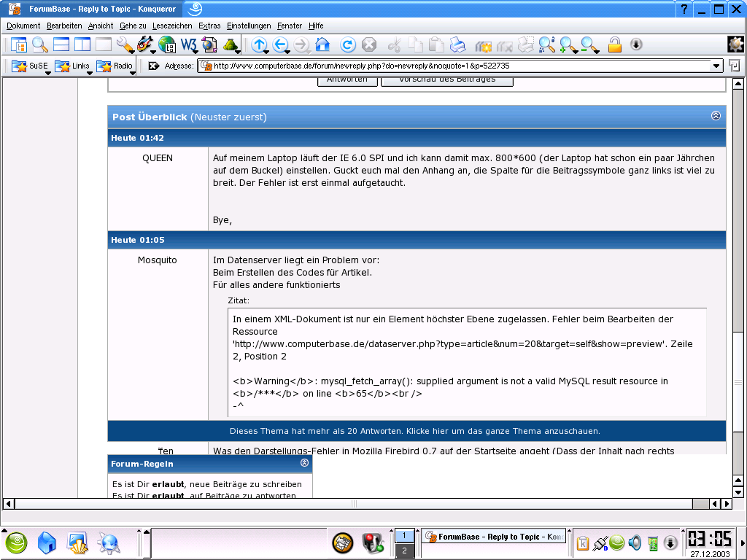This screenshot has width=747, height=560.
Task: Click the horizontal scrollbar right arrow
Action: pyautogui.click(x=727, y=503)
